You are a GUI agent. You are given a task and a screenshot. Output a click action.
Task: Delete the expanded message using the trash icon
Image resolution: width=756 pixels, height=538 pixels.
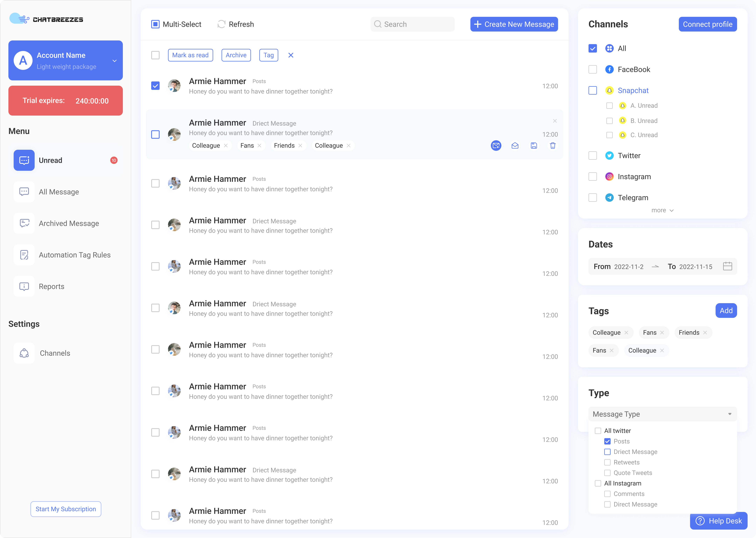pos(553,145)
